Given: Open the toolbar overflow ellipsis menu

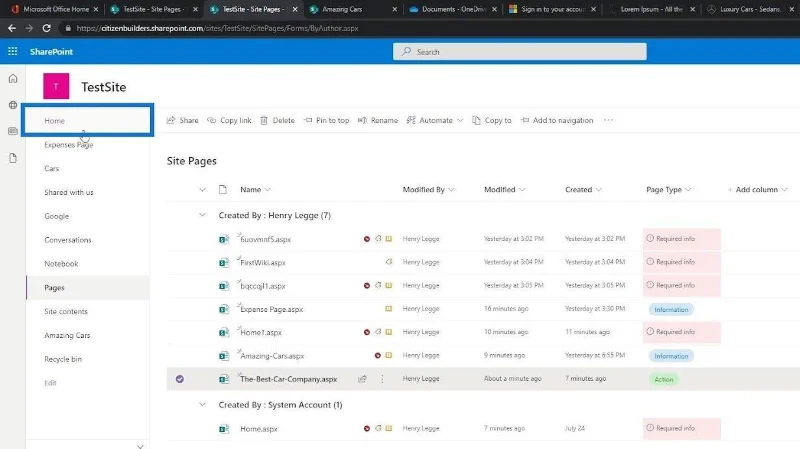Looking at the screenshot, I should tap(608, 120).
